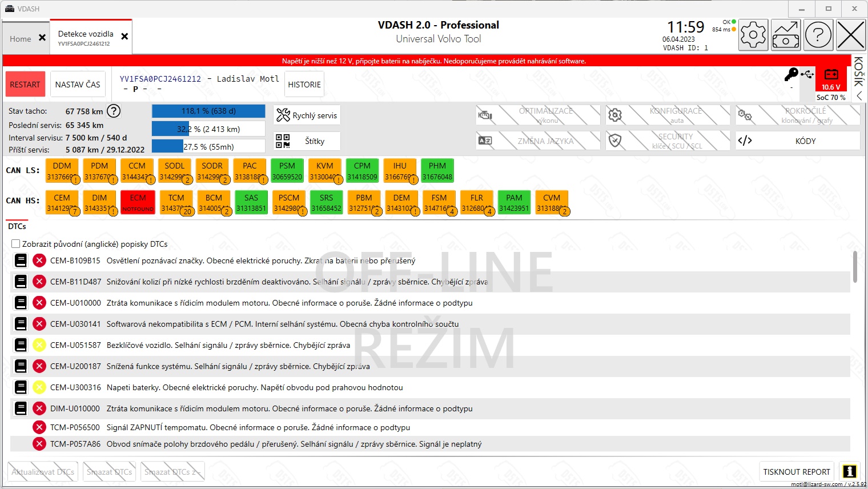
Task: Click the question mark next to Stav tacho
Action: pyautogui.click(x=114, y=111)
